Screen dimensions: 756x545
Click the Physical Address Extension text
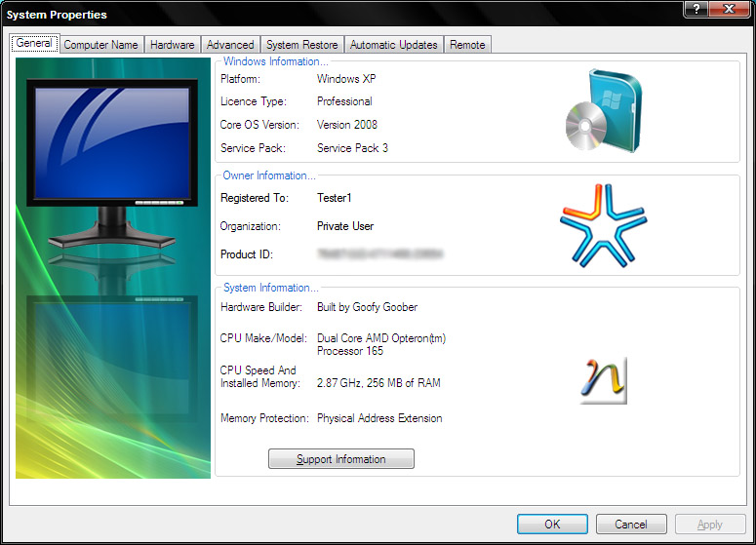379,418
